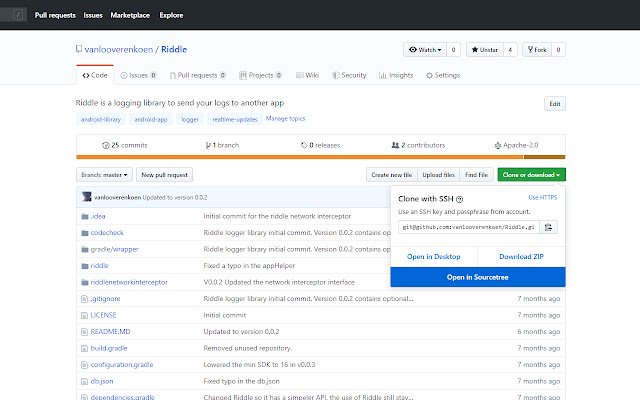The width and height of the screenshot is (640, 400).
Task: Click the gradle/wrapper folder icon
Action: (x=85, y=249)
